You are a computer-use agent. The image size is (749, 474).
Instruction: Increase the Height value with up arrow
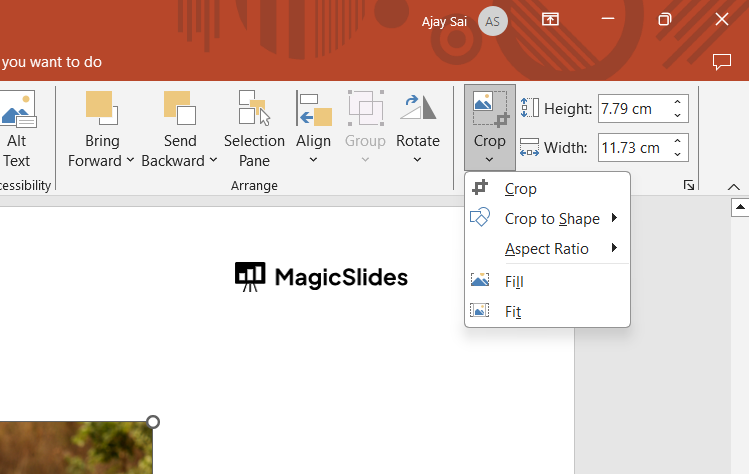pyautogui.click(x=679, y=103)
